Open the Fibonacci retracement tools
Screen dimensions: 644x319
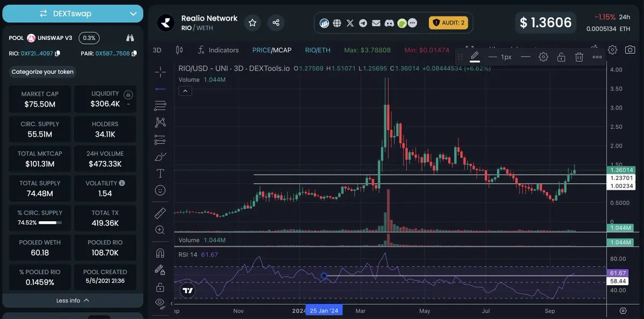coord(160,105)
